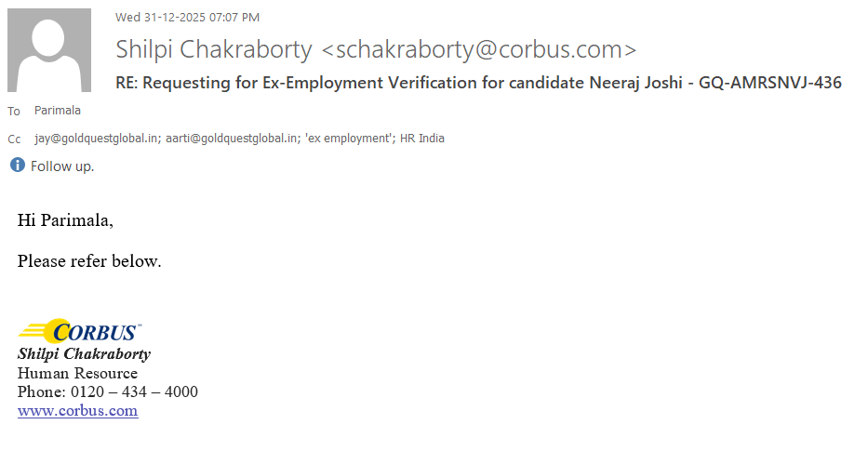Click the "Please refer below." sentence
This screenshot has width=868, height=451.
[x=89, y=261]
